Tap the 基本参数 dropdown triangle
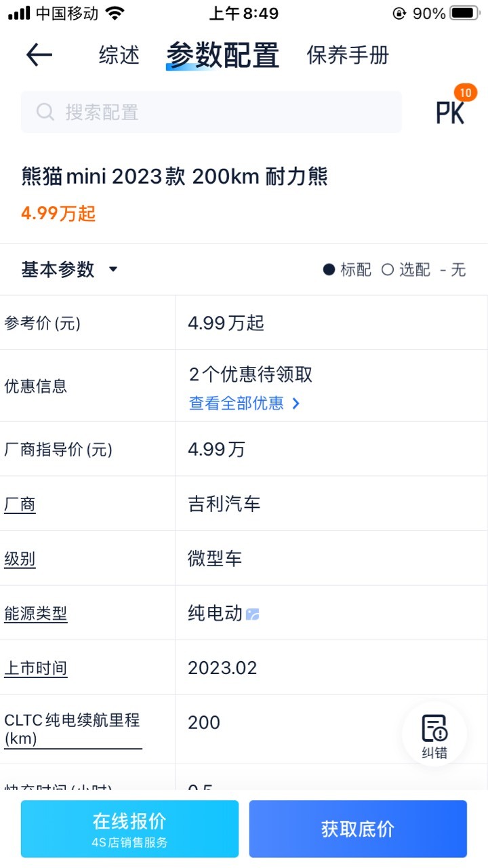488x868 pixels. pyautogui.click(x=113, y=269)
